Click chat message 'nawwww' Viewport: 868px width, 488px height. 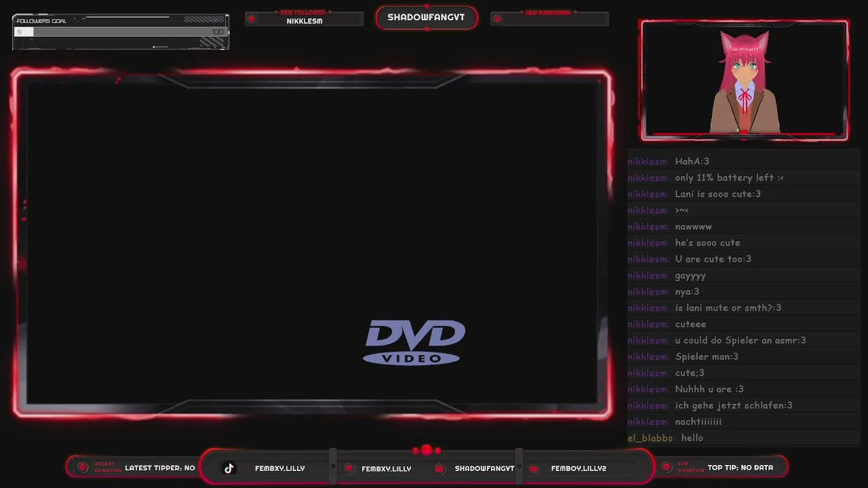click(694, 226)
